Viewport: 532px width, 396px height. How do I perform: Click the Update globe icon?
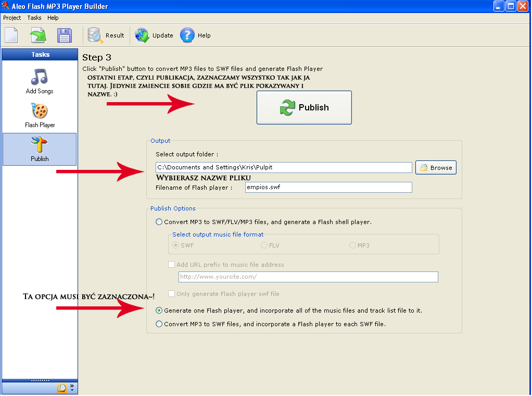coord(142,35)
